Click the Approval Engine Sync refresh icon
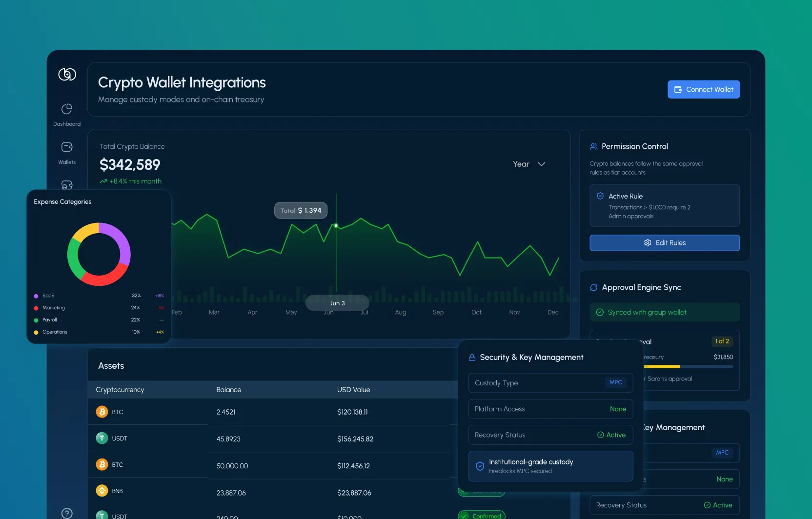 [594, 287]
